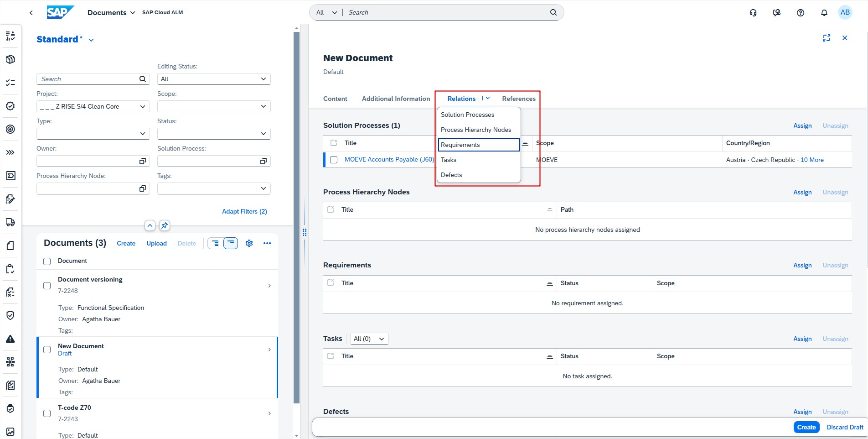The height and width of the screenshot is (439, 868).
Task: Open the documents table settings gear
Action: pyautogui.click(x=249, y=243)
